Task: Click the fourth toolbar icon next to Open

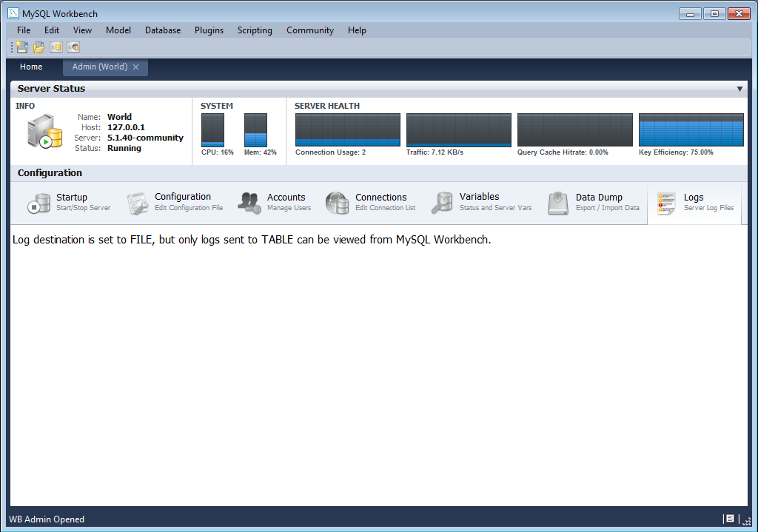Action: click(x=73, y=46)
